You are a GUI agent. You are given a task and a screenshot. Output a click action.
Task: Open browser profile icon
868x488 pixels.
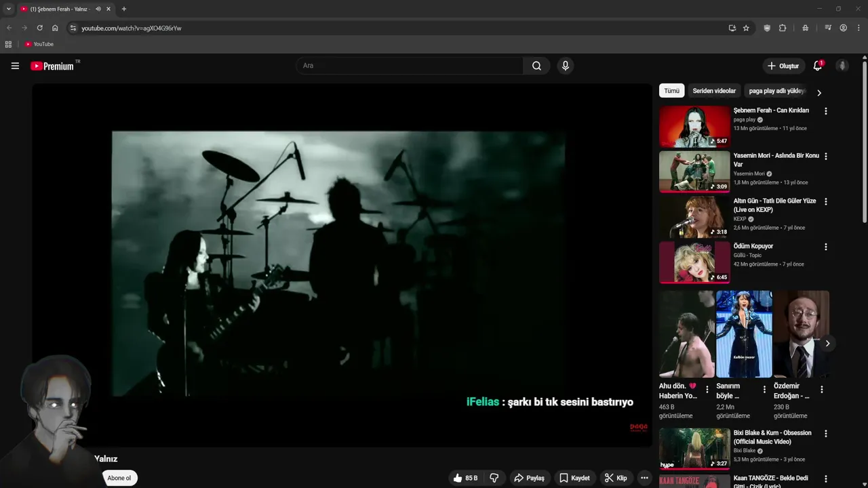pyautogui.click(x=844, y=28)
